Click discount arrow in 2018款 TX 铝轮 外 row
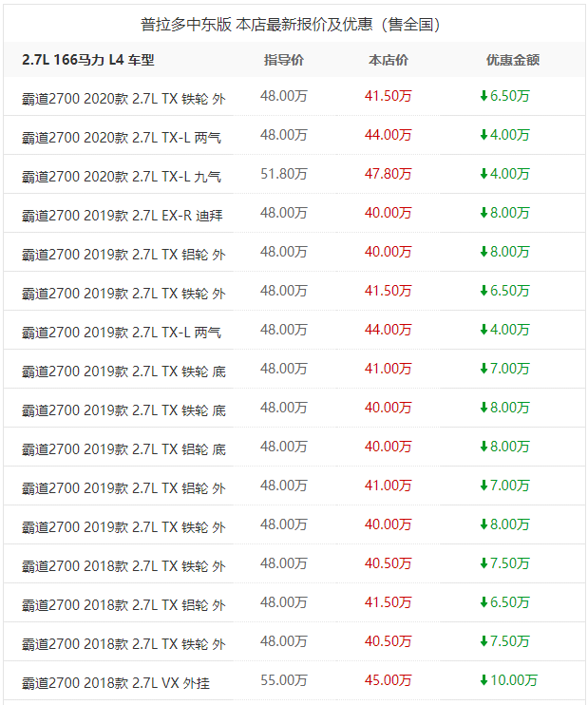The image size is (588, 705). click(x=484, y=601)
